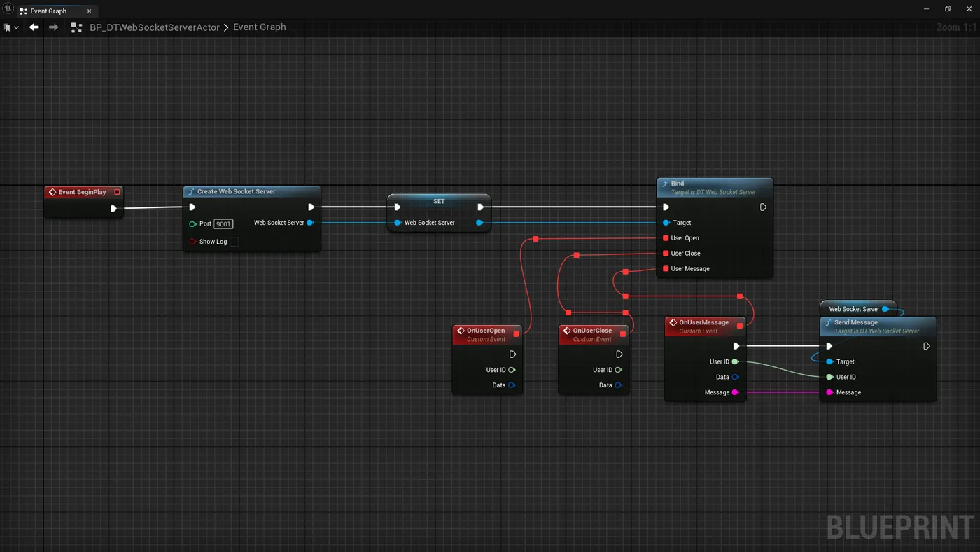
Task: Go forward with the right arrow
Action: tap(53, 27)
